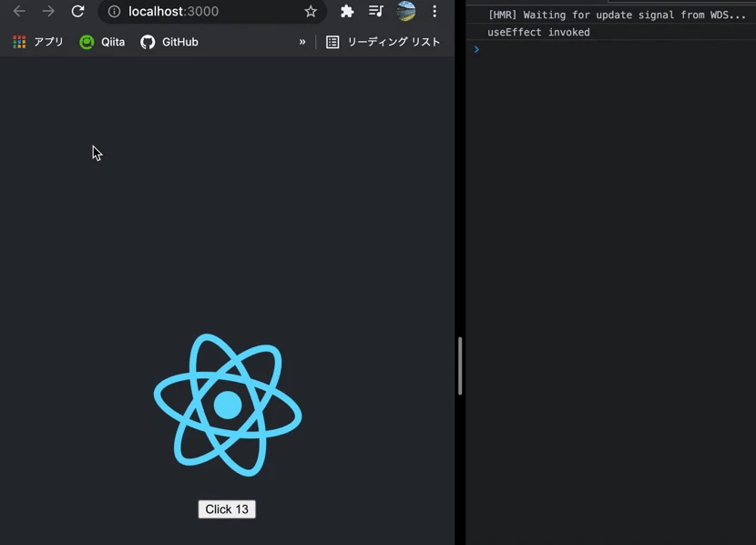Expand hidden bookmarks with the » chevron
Image resolution: width=756 pixels, height=545 pixels.
coord(302,42)
